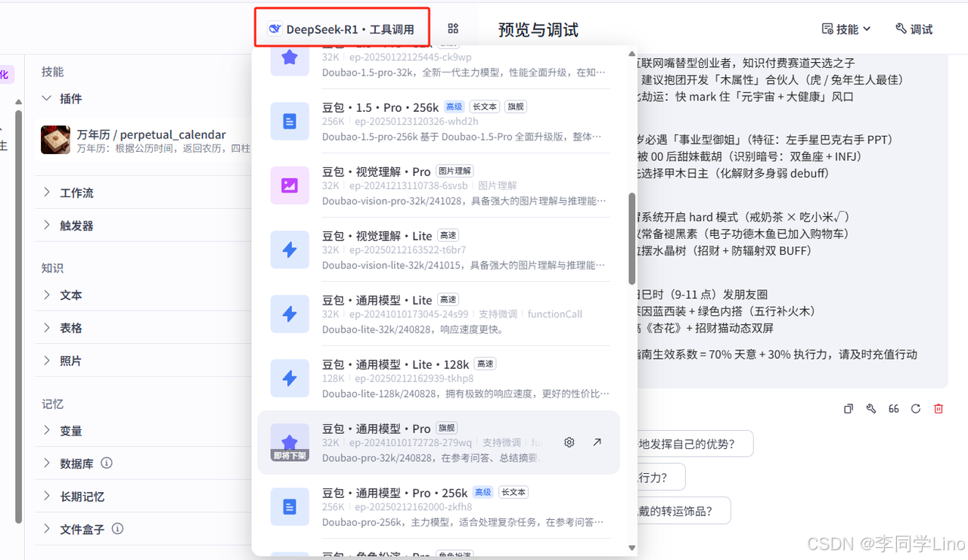The image size is (968, 560).
Task: Copy the chat reply with copy icon
Action: [849, 409]
